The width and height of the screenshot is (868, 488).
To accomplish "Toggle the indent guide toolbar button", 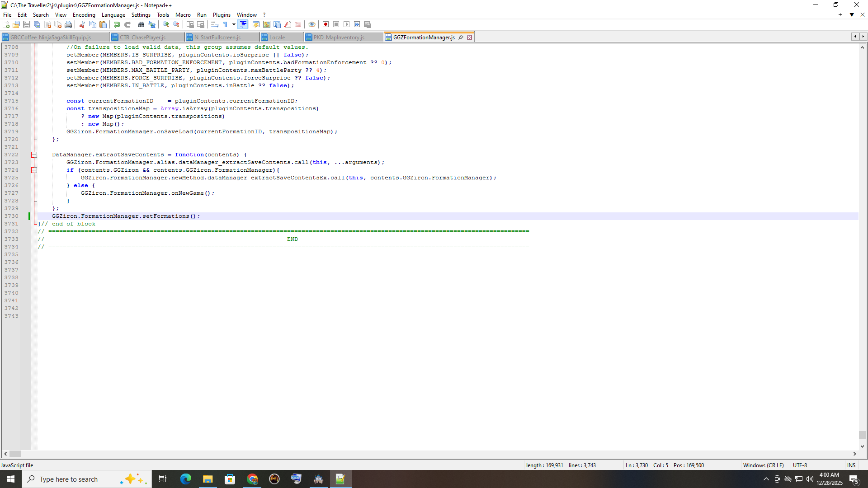I will tap(243, 24).
